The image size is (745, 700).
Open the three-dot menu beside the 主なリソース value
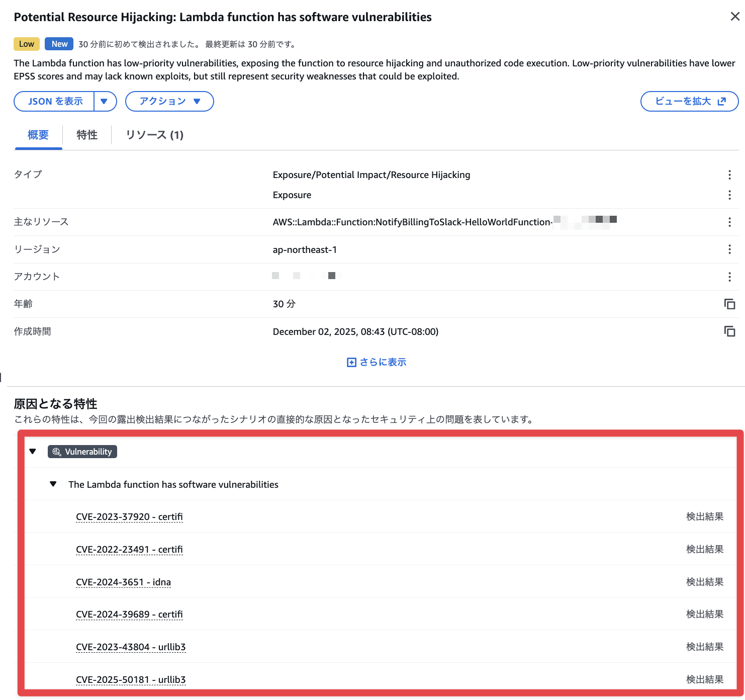tap(729, 222)
